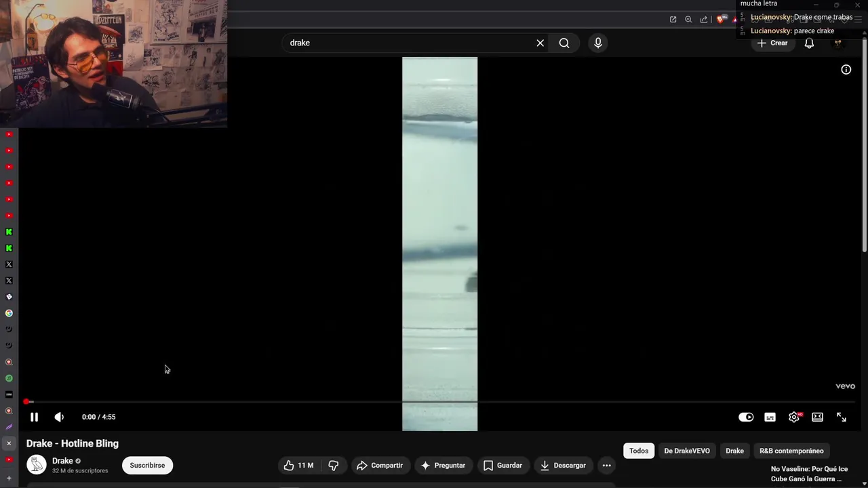Click the '0:00 / 4:55' time display
This screenshot has width=868, height=488.
[x=98, y=417]
